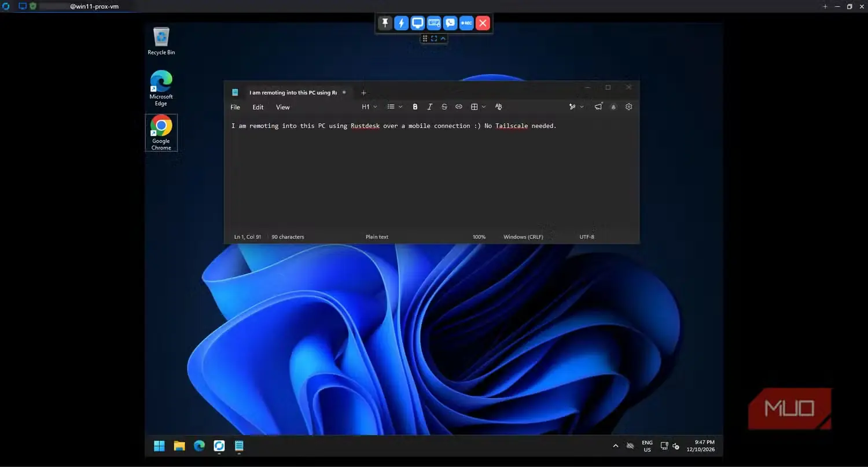Viewport: 868px width, 467px height.
Task: Toggle italic formatting in Notepad
Action: tap(429, 107)
